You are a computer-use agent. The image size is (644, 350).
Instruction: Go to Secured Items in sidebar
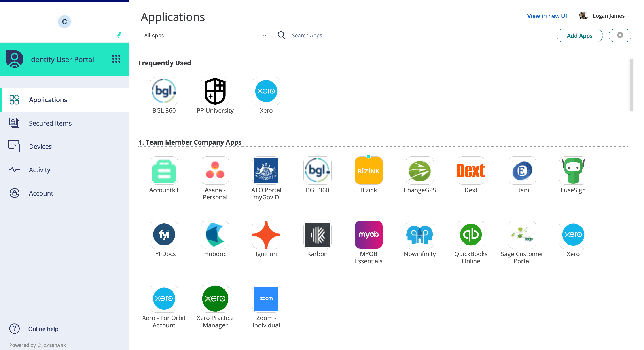click(x=50, y=123)
